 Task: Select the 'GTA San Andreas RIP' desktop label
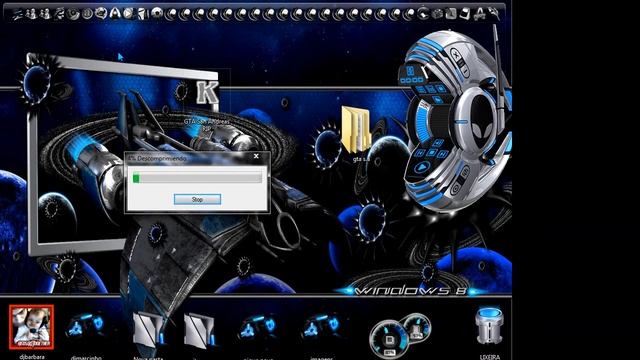click(x=207, y=125)
